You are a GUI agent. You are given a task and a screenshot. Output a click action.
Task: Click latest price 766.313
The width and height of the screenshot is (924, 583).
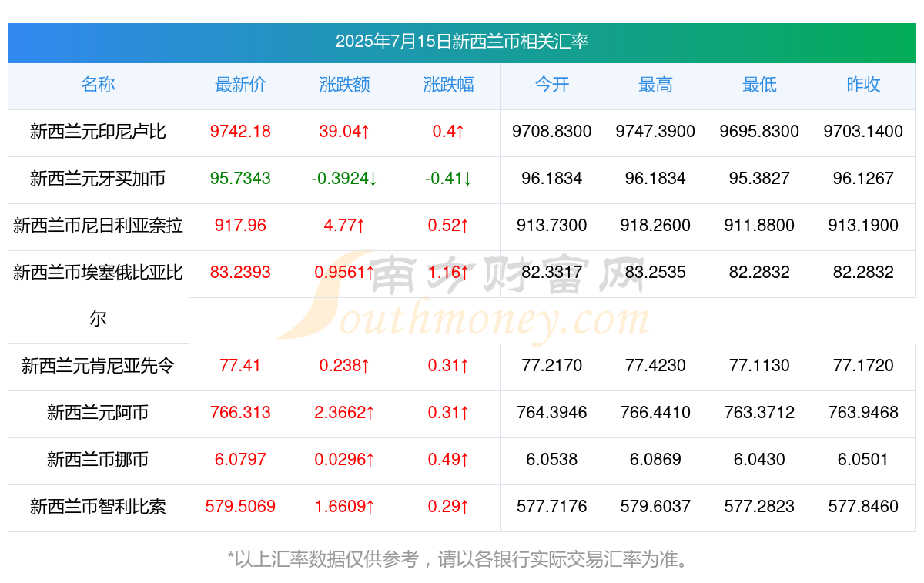[x=240, y=413]
